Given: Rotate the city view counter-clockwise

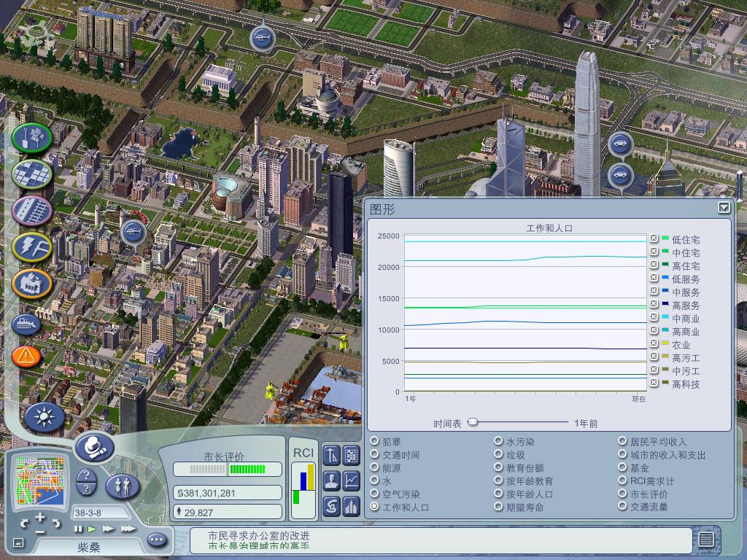Looking at the screenshot, I should click(25, 524).
